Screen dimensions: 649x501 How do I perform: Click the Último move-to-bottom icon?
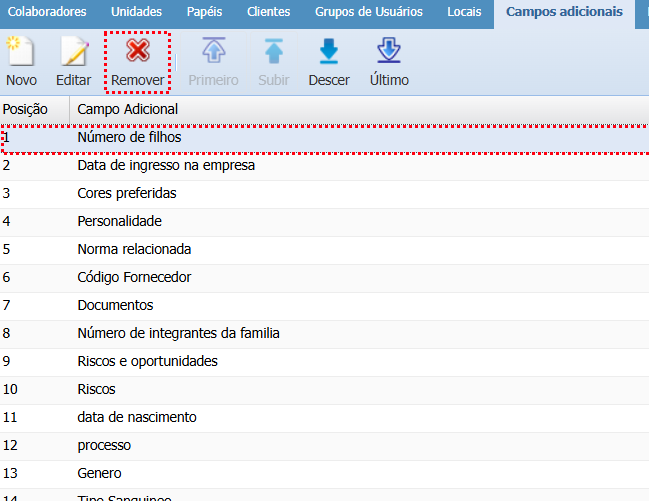tap(389, 52)
